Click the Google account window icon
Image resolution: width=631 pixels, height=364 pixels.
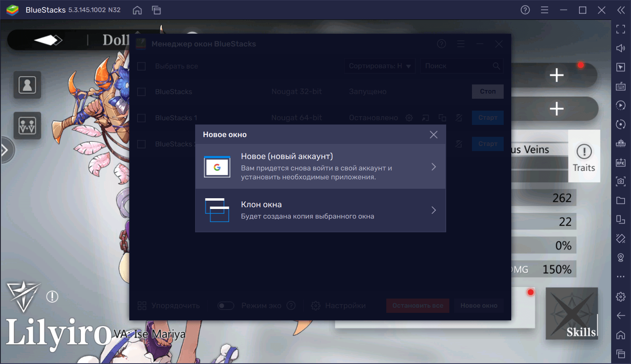pos(217,167)
